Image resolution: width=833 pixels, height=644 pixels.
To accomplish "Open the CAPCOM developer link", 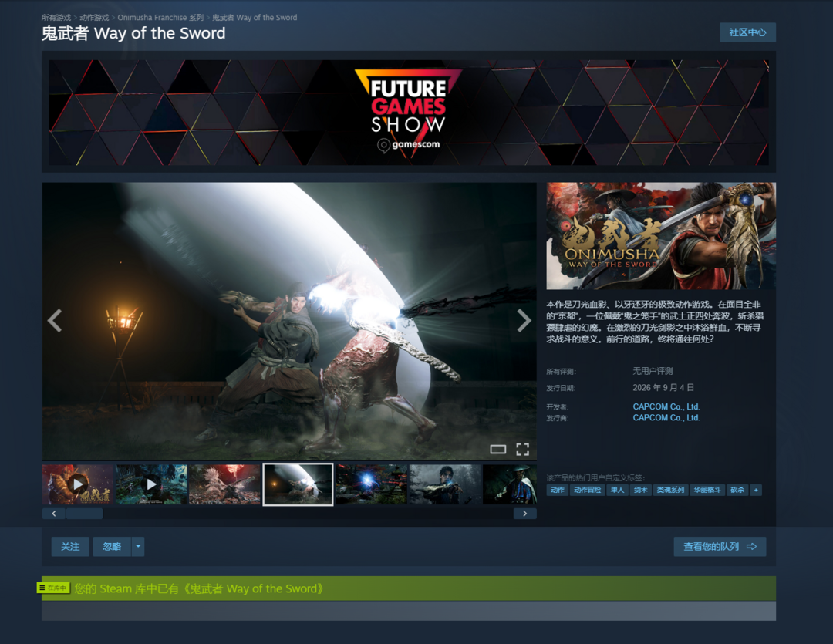I will pos(666,406).
